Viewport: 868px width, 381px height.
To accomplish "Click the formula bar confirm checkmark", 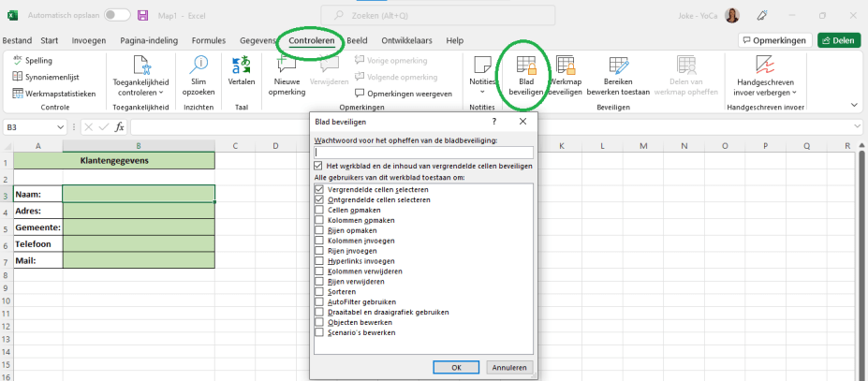I will coord(104,127).
